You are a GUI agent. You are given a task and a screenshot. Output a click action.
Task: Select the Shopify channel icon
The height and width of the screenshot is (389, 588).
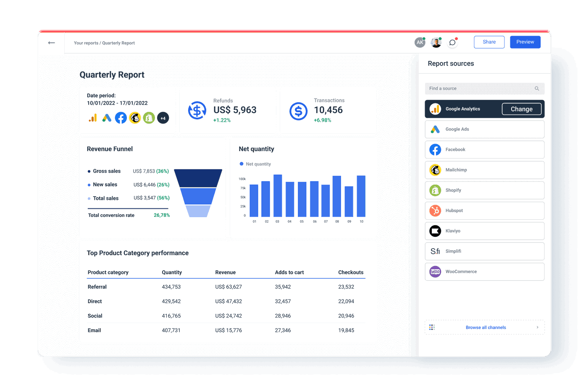(435, 190)
